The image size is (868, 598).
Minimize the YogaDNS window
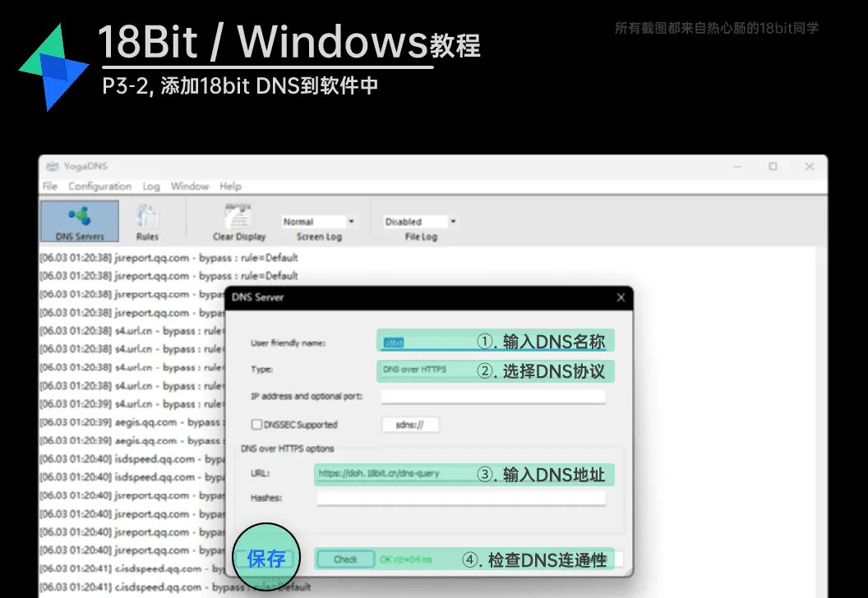tap(737, 166)
